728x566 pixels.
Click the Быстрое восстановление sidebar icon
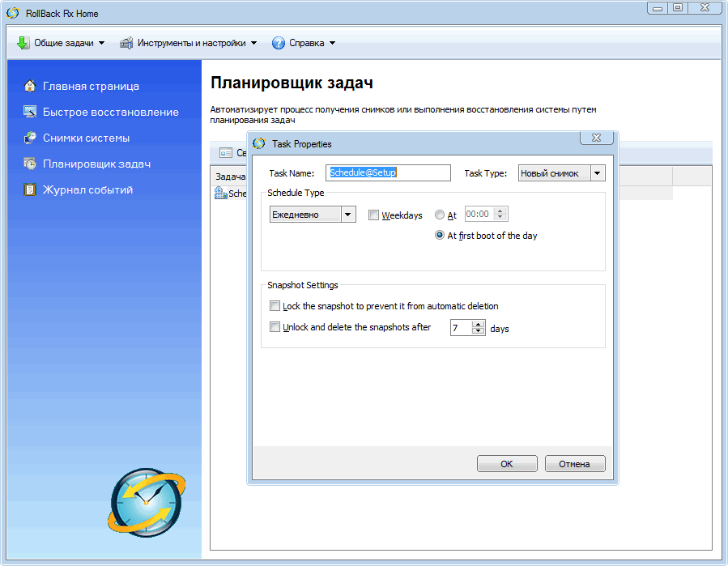[x=30, y=112]
